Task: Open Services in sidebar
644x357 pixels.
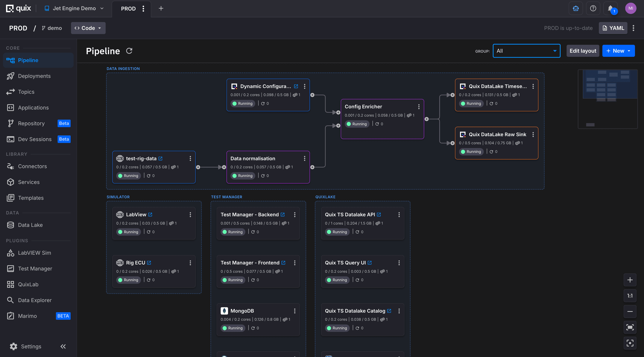Action: [x=38, y=182]
